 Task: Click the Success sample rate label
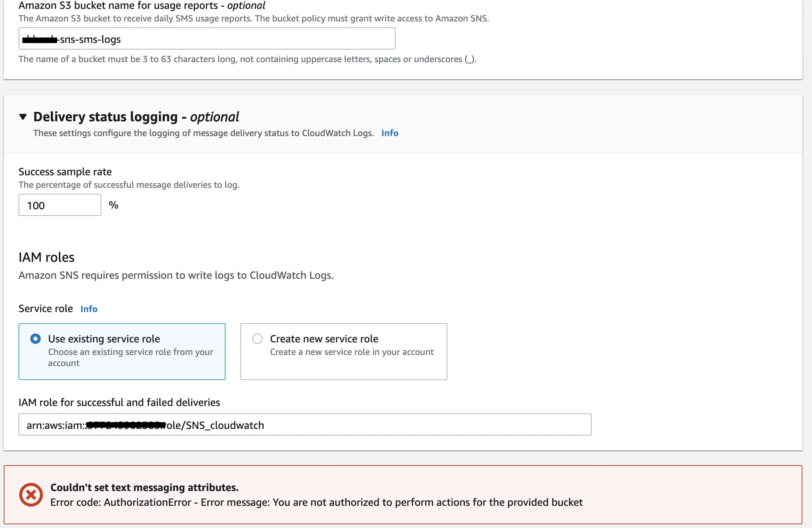[x=65, y=172]
